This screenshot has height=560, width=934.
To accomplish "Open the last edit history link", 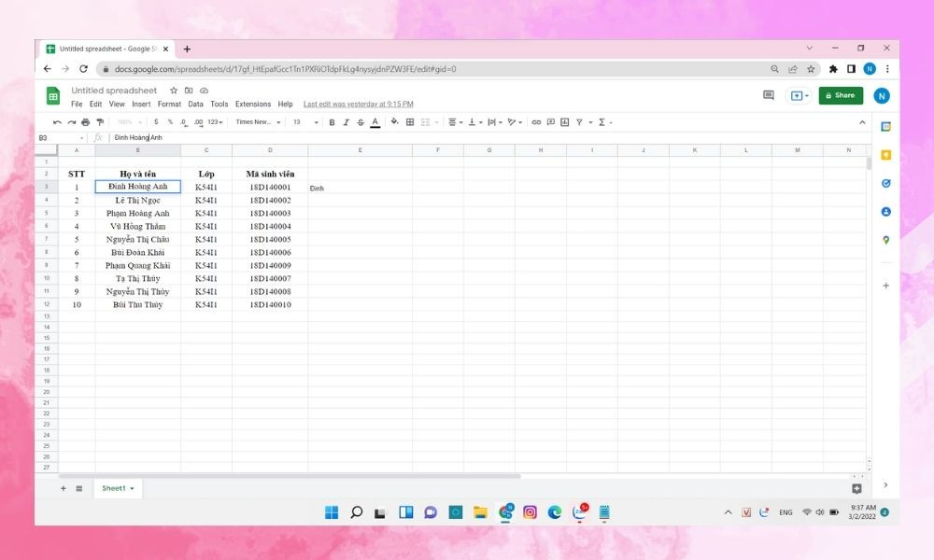I will (x=360, y=105).
